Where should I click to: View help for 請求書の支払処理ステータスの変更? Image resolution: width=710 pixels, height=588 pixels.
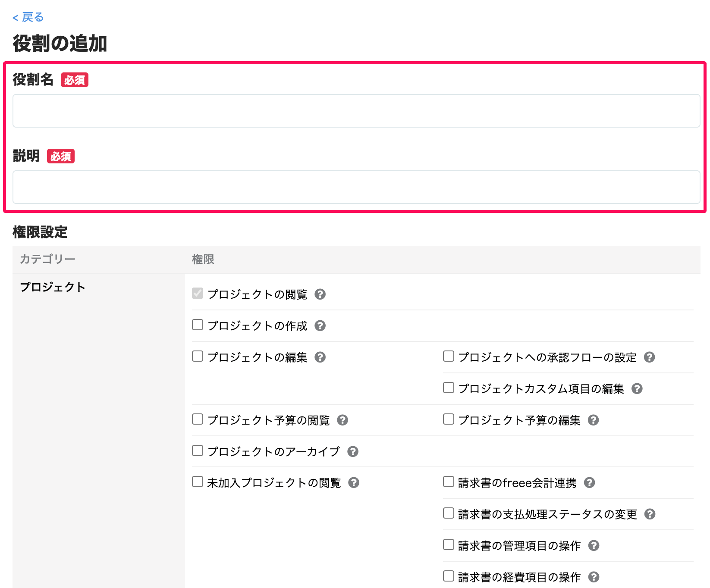pyautogui.click(x=650, y=514)
